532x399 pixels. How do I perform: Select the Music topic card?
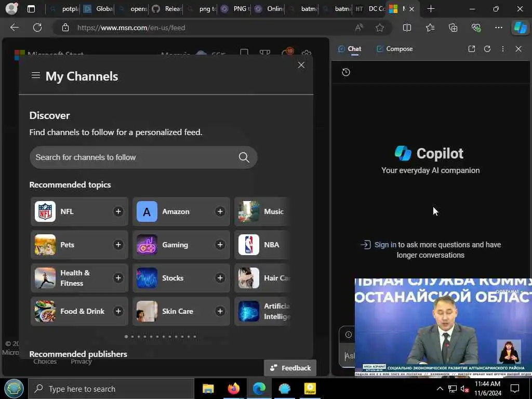(262, 212)
